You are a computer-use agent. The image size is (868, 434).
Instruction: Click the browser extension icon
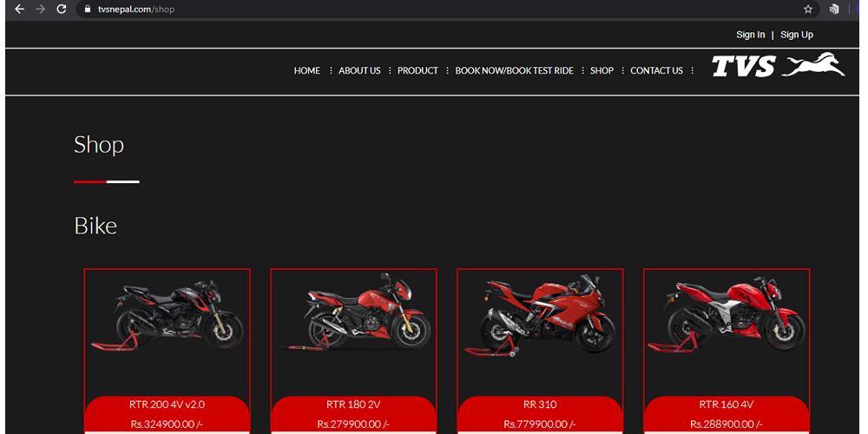tap(834, 10)
